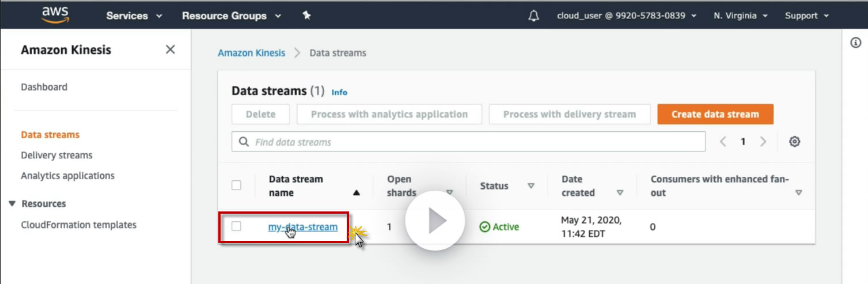Screen dimensions: 868x284
Task: Open Delivery streams in the sidebar
Action: [56, 155]
